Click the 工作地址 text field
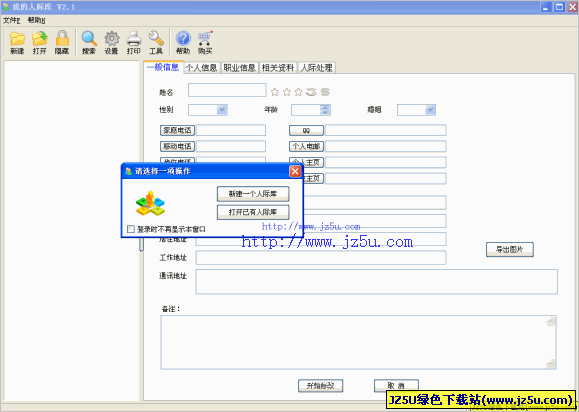The height and width of the screenshot is (412, 579). pos(321,258)
